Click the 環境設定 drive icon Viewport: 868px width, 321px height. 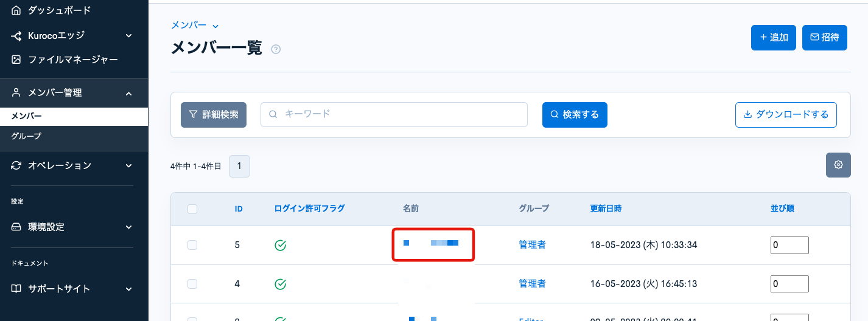point(16,227)
